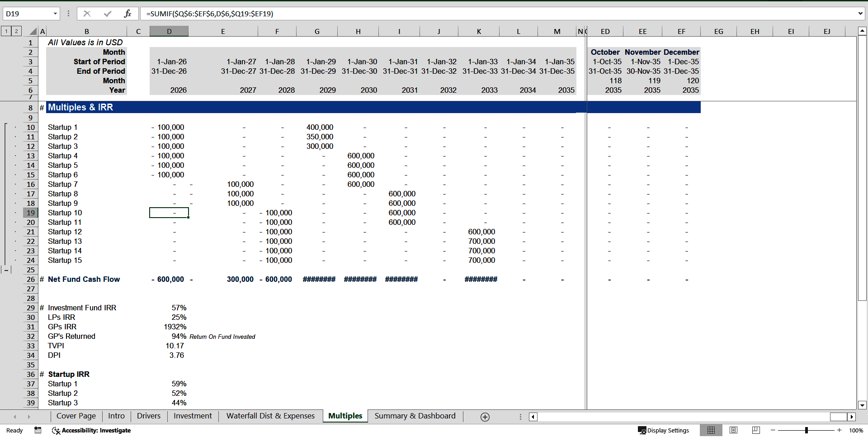Screen dimensions: 868x437
Task: Click sheet tab bar options dots
Action: click(520, 417)
